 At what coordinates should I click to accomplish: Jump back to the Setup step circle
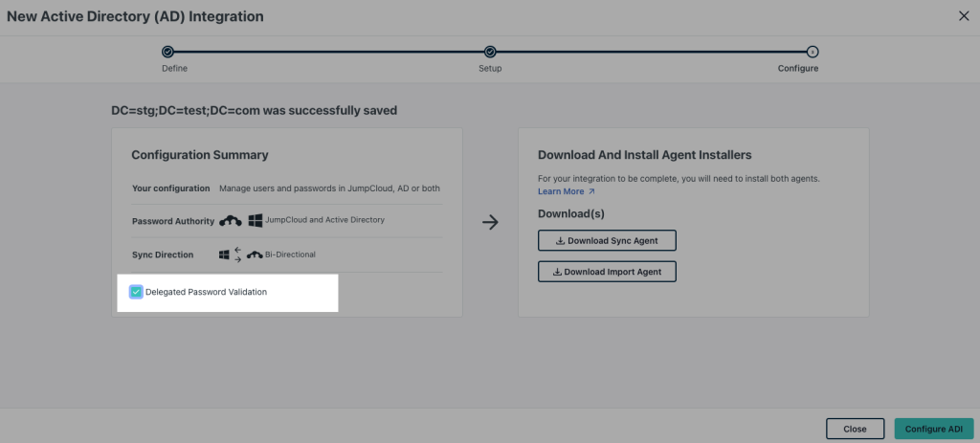pyautogui.click(x=490, y=52)
